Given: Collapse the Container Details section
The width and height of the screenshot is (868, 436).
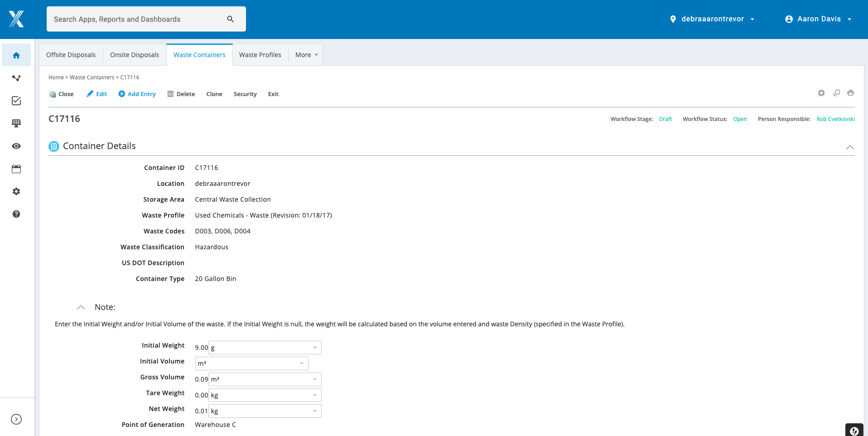Looking at the screenshot, I should [850, 147].
